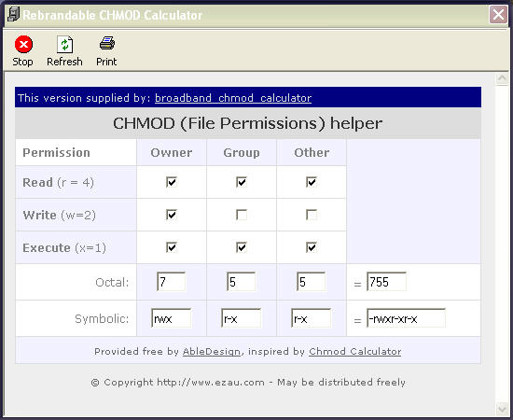Click the Execute (x=1) row label
Screen dimensions: 513x420
[64, 248]
